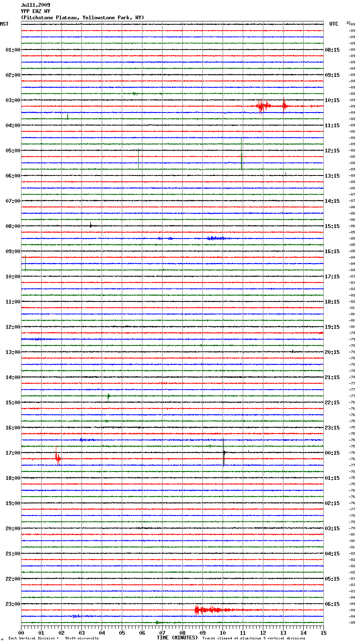Screen dimensions: 357x644
Task: Click the 19:15 UTC row label
Action: [332, 327]
